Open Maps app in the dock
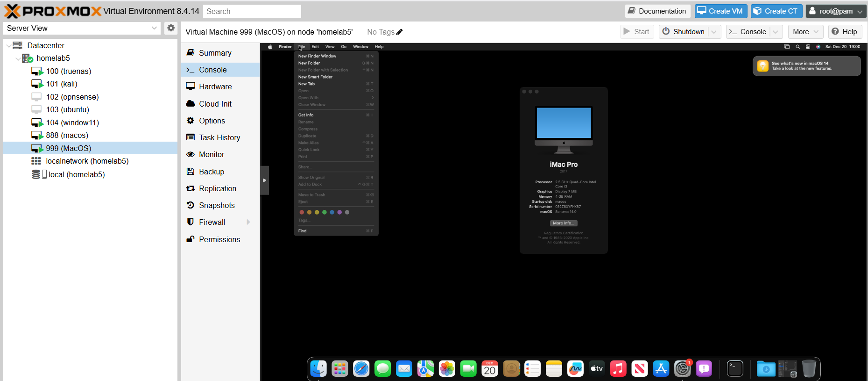Viewport: 868px width, 381px height. [x=426, y=369]
